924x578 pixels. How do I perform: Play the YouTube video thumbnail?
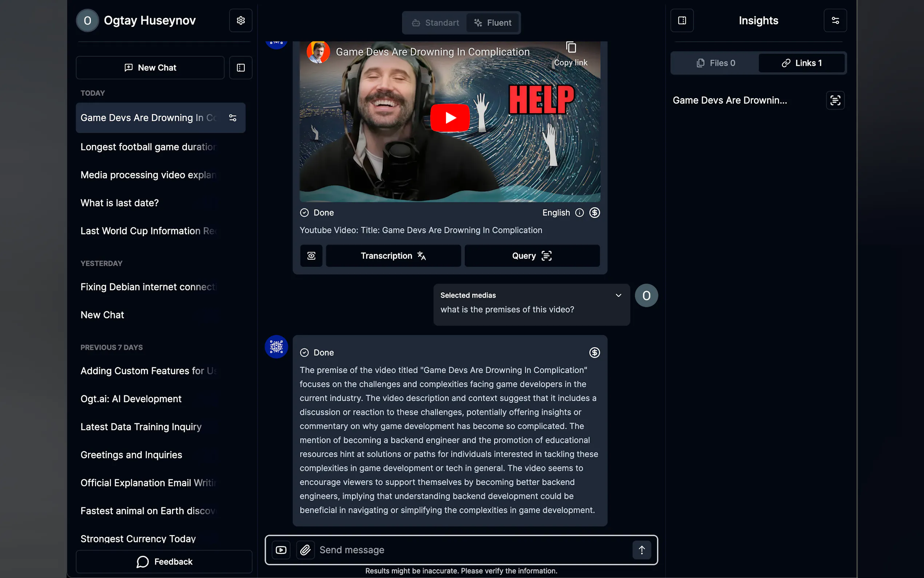[x=450, y=118]
